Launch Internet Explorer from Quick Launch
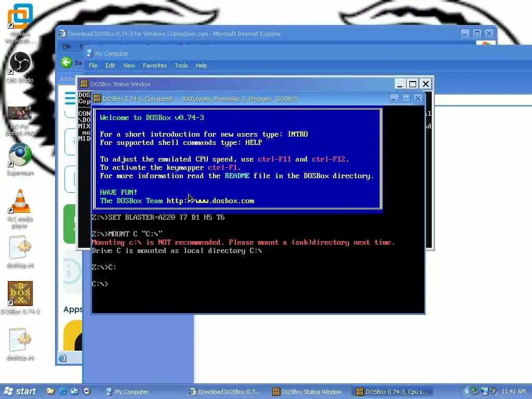 [x=63, y=391]
